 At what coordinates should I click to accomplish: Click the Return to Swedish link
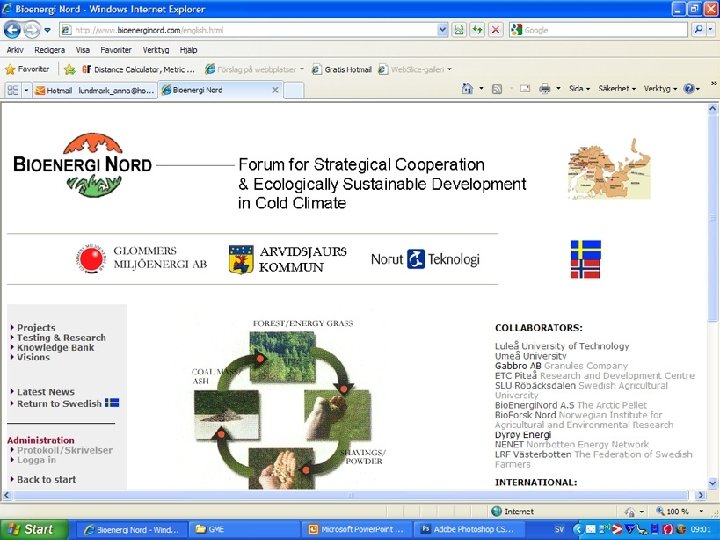pos(59,404)
